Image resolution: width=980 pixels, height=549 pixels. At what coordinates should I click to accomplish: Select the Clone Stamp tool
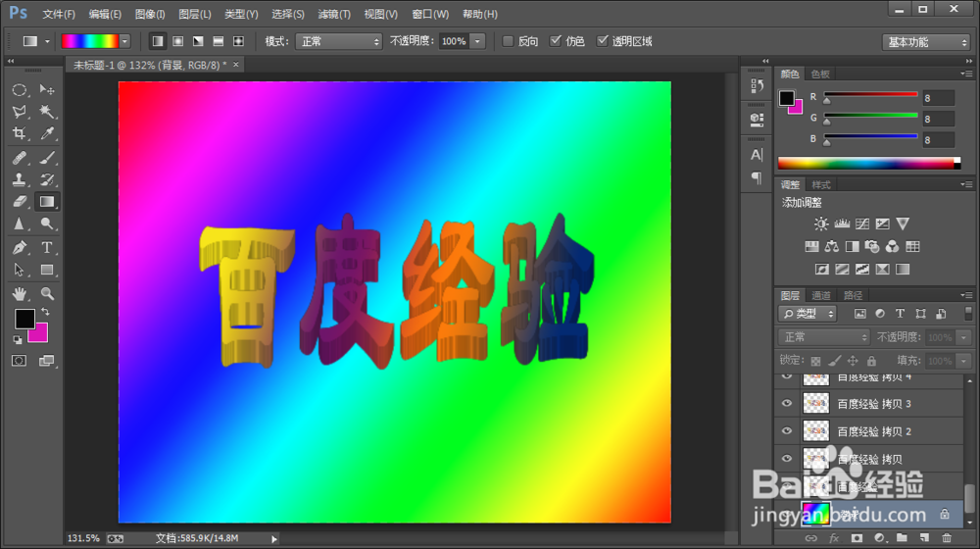point(20,179)
